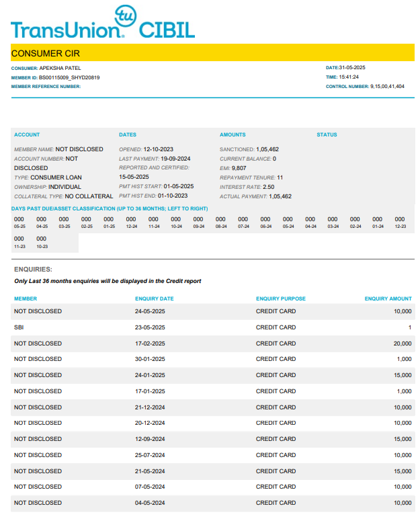This screenshot has width=420, height=525.
Task: Click the TransUnion 'tu' circle logo
Action: coord(125,15)
